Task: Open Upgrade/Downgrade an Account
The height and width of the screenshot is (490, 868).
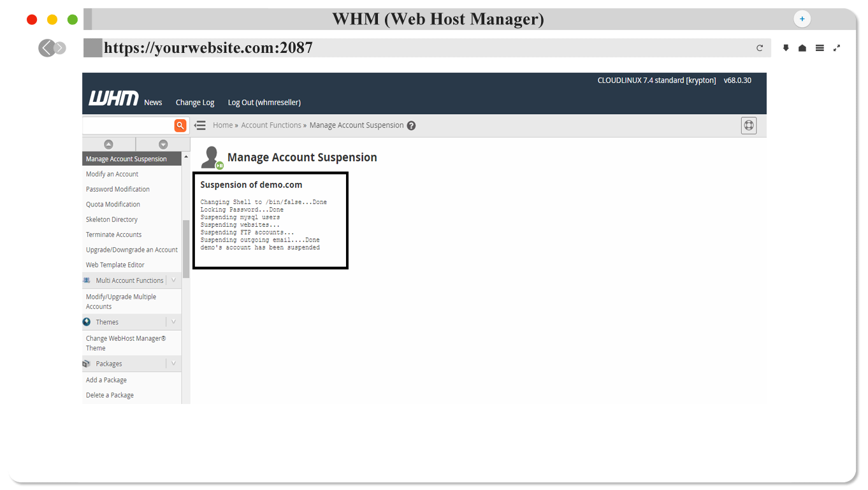Action: (132, 250)
